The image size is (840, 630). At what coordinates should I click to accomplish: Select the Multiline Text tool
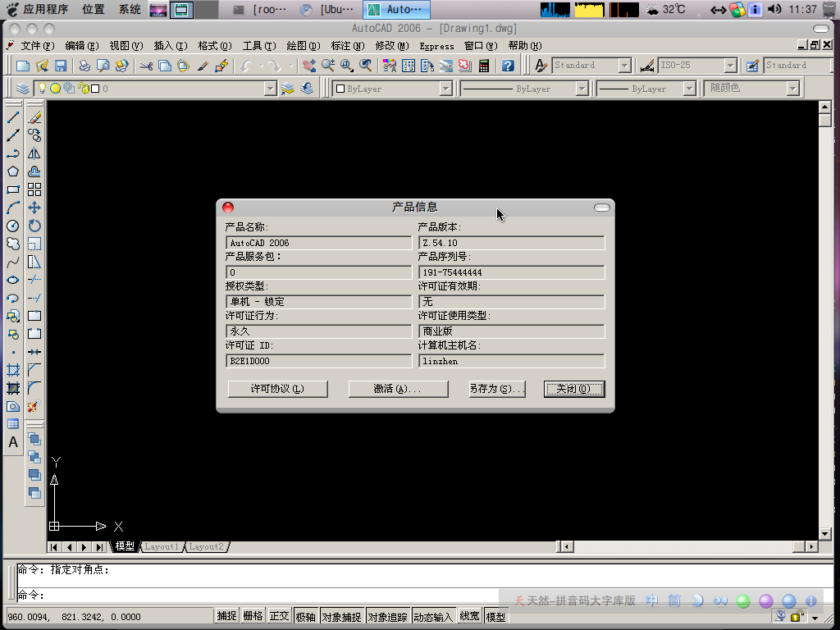[13, 442]
